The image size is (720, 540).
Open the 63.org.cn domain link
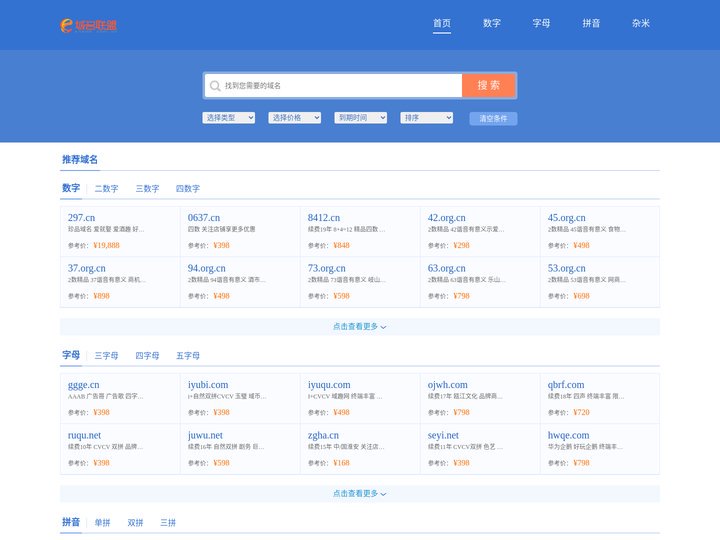coord(446,268)
